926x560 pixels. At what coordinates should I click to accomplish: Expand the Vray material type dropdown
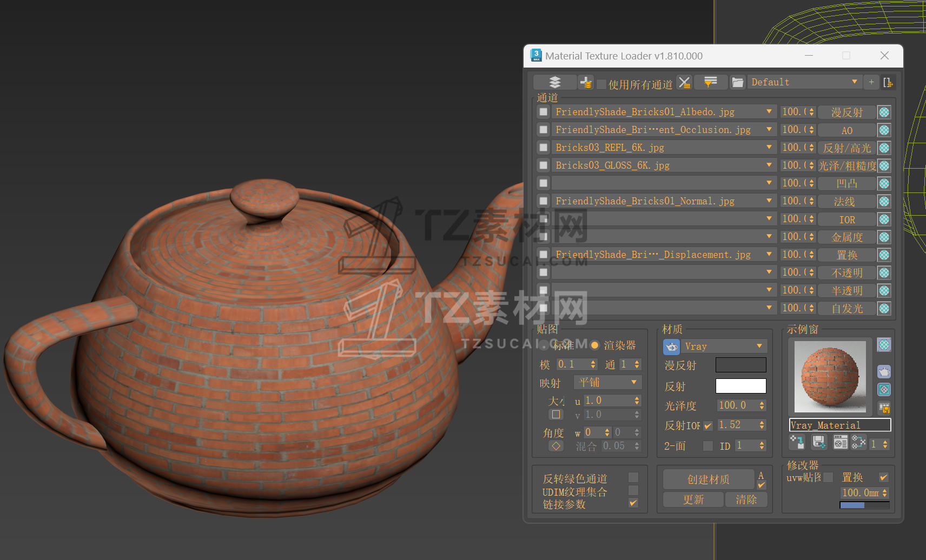(x=723, y=346)
